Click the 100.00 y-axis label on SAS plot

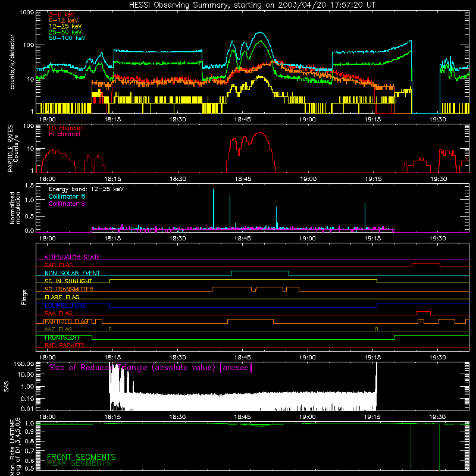pyautogui.click(x=24, y=364)
